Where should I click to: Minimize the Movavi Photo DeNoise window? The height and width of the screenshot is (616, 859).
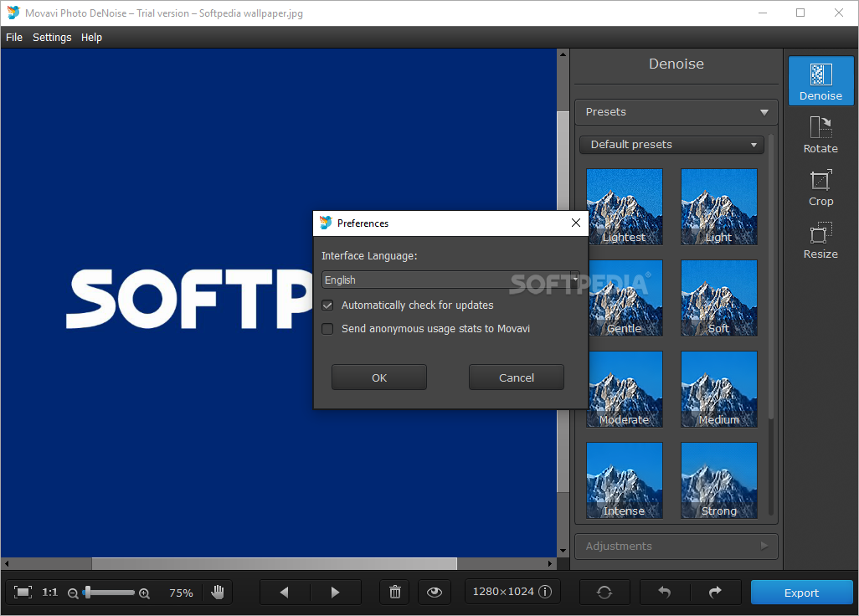click(763, 13)
